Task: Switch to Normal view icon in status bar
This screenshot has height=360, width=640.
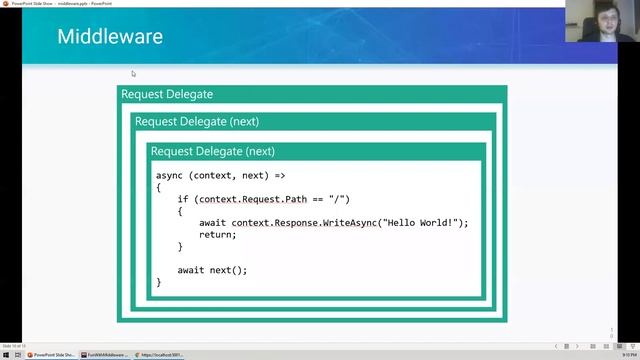Action: pos(593,346)
